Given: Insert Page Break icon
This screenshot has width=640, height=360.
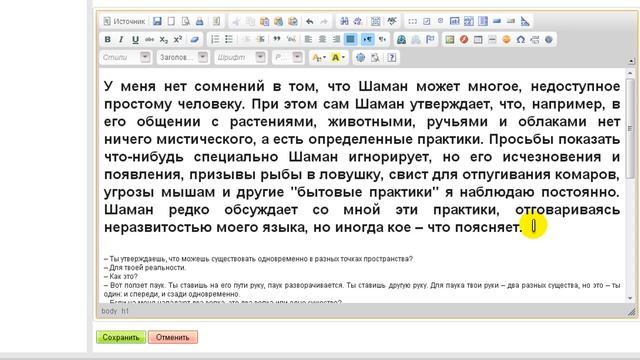Looking at the screenshot, I should (x=535, y=40).
